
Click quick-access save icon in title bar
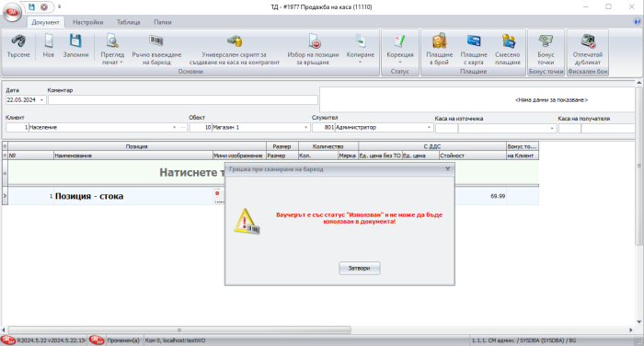31,7
